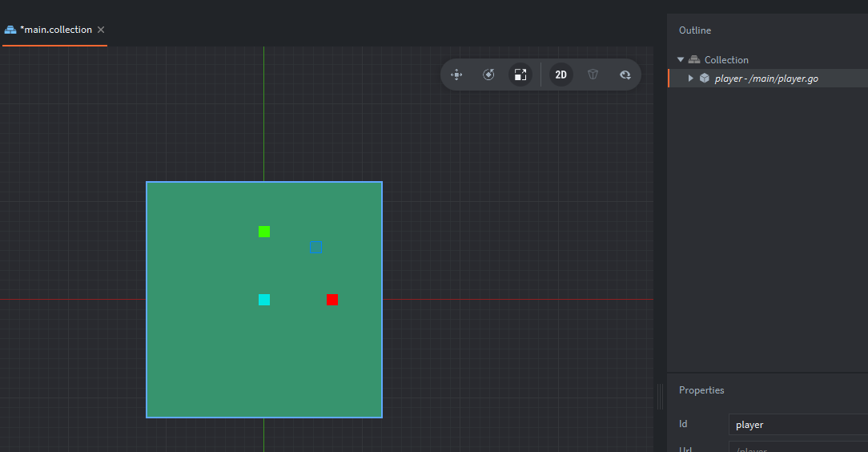
Task: Select the Move tool in viewport toolbar
Action: click(x=457, y=75)
